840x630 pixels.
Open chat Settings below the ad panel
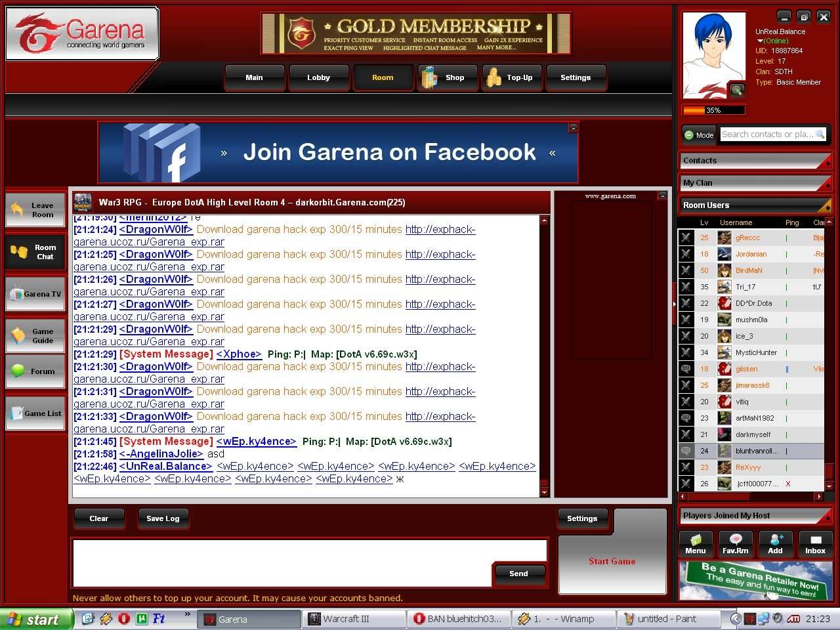[582, 518]
